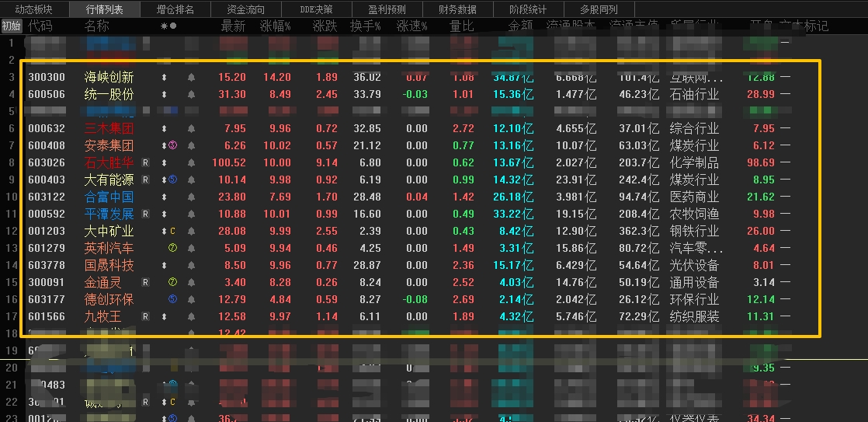Click the bell icon in 大有能源 row
Screen dimensions: 868x422
(x=191, y=180)
